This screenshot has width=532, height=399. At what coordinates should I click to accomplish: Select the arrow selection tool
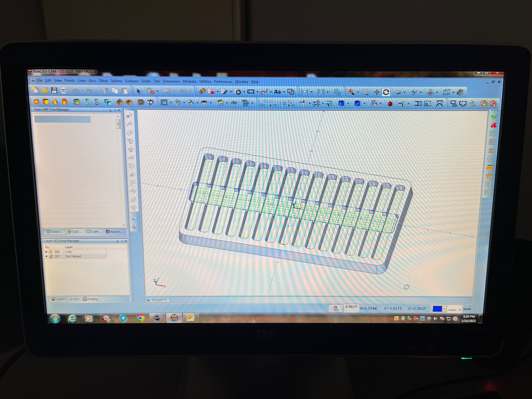139,92
